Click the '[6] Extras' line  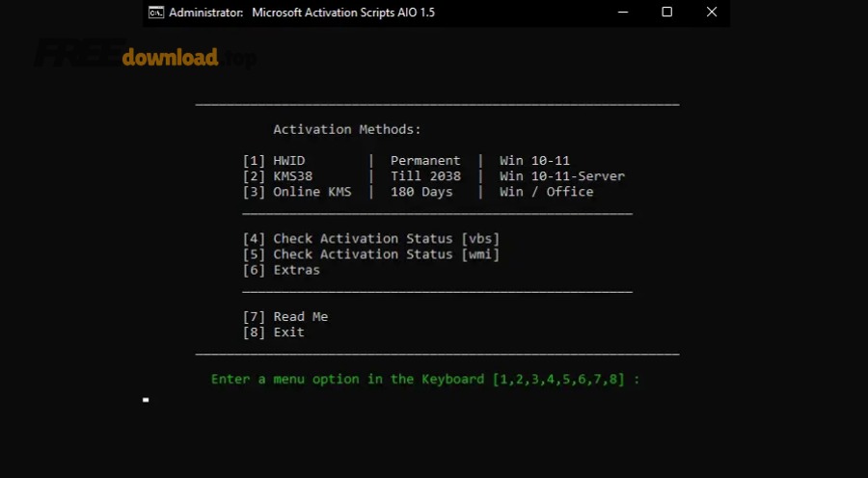[x=282, y=270]
